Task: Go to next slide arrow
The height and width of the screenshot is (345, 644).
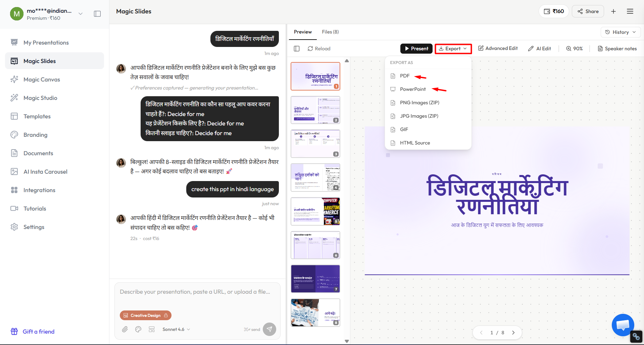Action: [x=513, y=333]
